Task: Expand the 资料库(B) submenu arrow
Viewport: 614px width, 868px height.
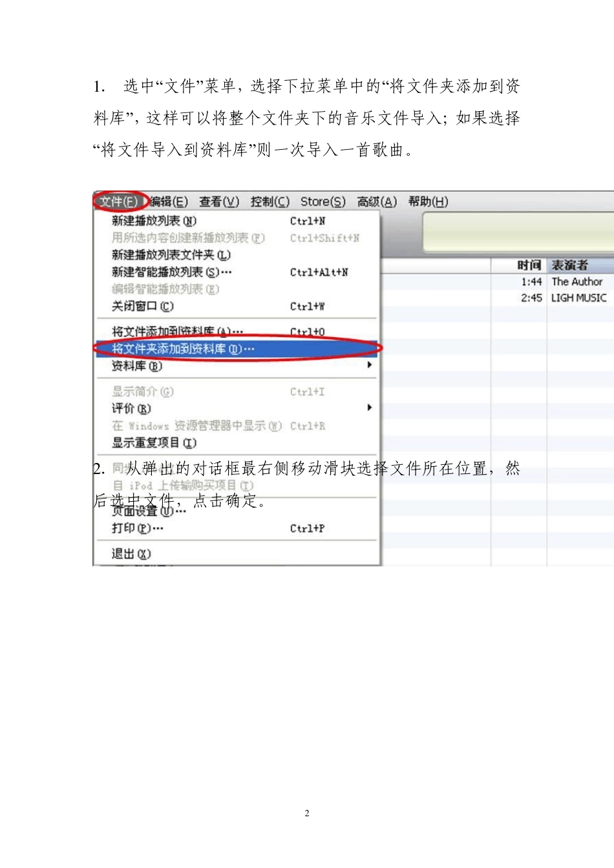Action: point(370,366)
